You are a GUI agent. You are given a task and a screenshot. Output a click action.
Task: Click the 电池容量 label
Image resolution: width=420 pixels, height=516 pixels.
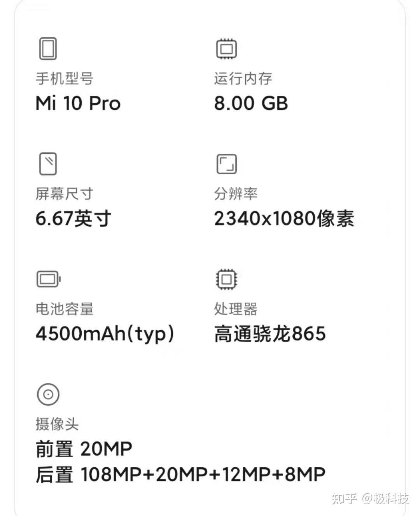click(x=65, y=309)
